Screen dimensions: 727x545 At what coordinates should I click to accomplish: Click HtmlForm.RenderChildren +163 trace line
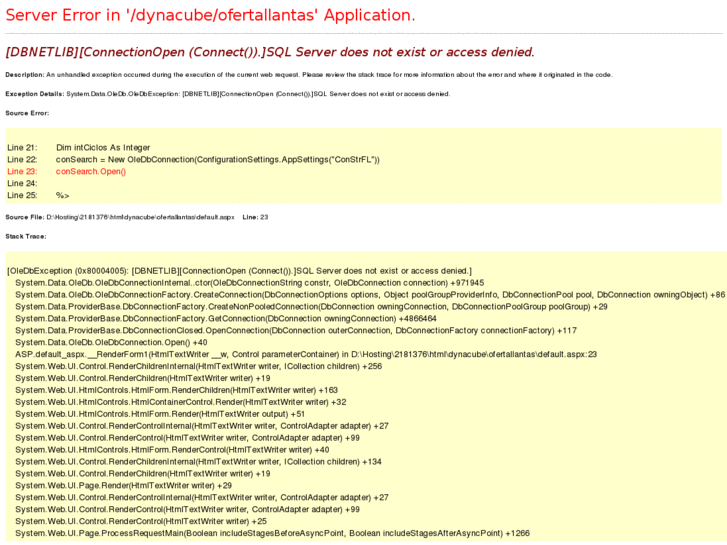(177, 391)
